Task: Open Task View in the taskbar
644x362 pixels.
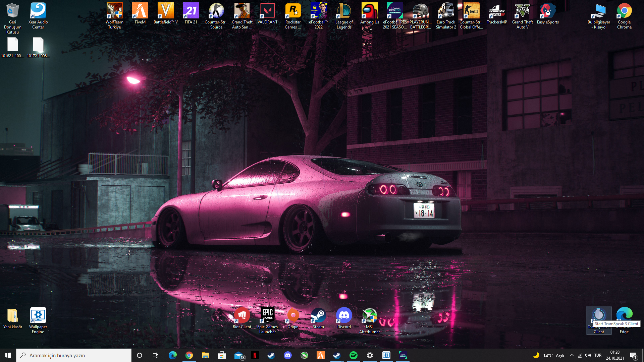Action: pyautogui.click(x=156, y=355)
